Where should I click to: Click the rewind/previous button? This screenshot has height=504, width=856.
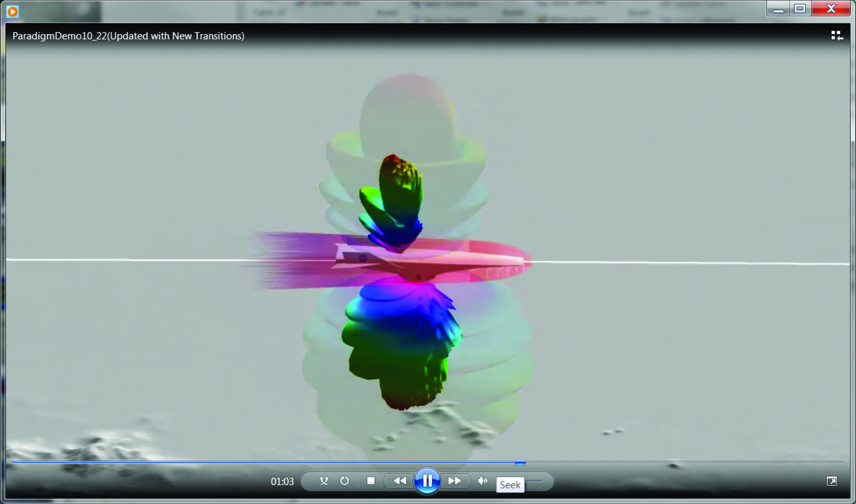click(x=400, y=481)
